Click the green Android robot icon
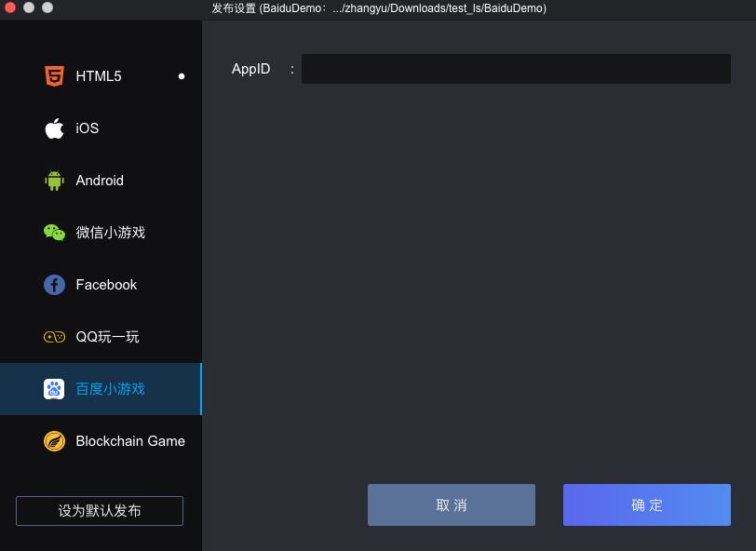 (x=54, y=181)
